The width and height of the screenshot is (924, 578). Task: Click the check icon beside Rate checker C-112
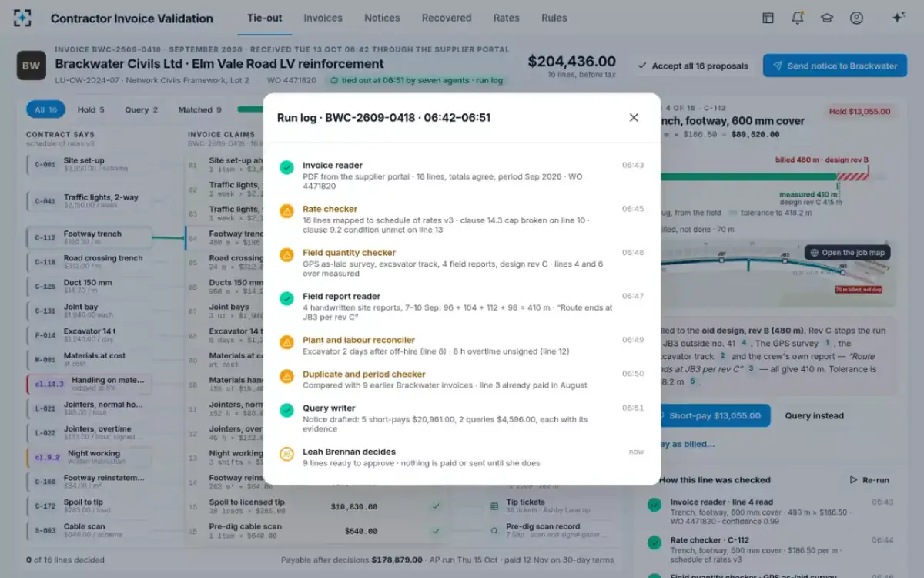click(x=654, y=543)
